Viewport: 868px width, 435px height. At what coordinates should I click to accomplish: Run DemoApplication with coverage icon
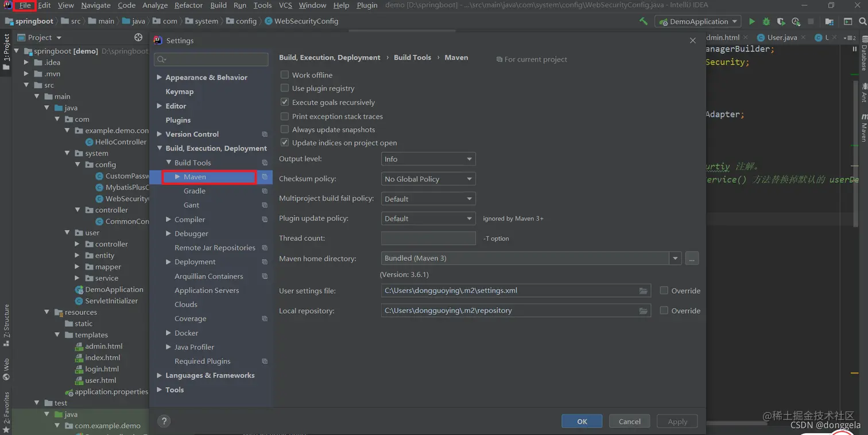(781, 21)
